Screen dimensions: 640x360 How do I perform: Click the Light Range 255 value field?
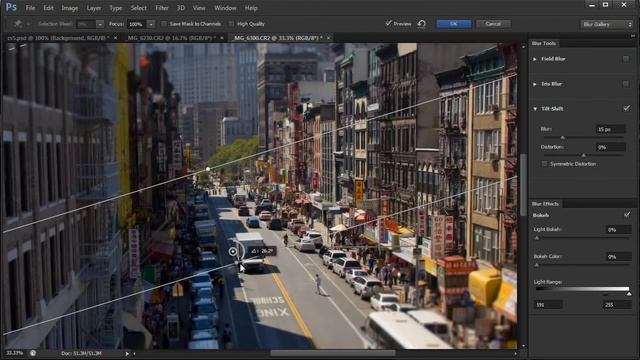point(617,305)
